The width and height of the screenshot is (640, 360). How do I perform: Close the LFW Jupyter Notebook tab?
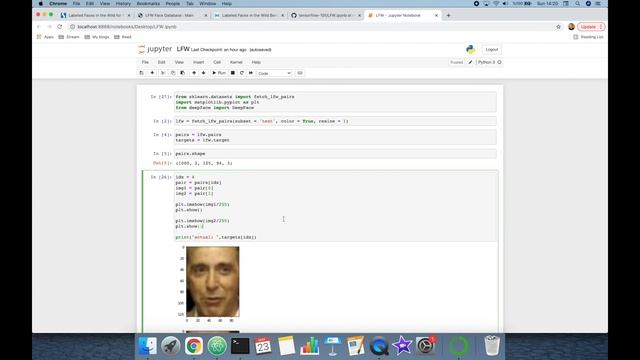tap(436, 15)
